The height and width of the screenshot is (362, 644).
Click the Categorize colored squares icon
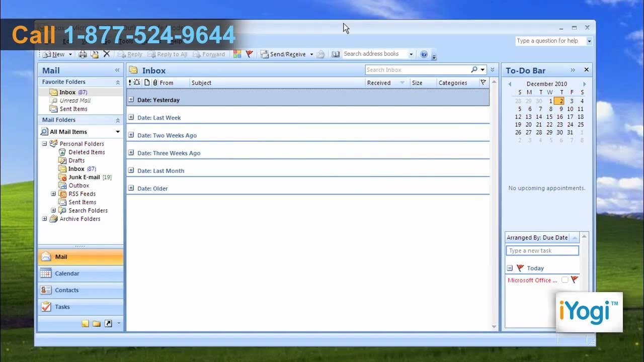coord(237,54)
